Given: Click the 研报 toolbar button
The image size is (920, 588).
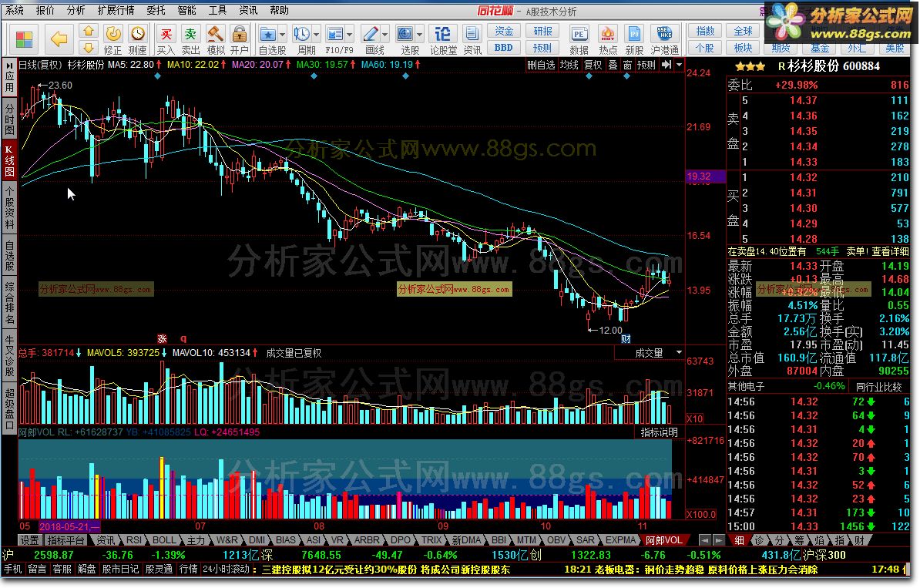Looking at the screenshot, I should click(542, 31).
